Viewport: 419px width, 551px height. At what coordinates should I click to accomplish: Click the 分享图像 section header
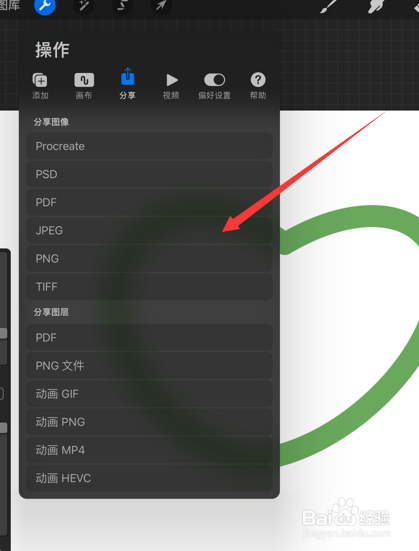point(51,122)
